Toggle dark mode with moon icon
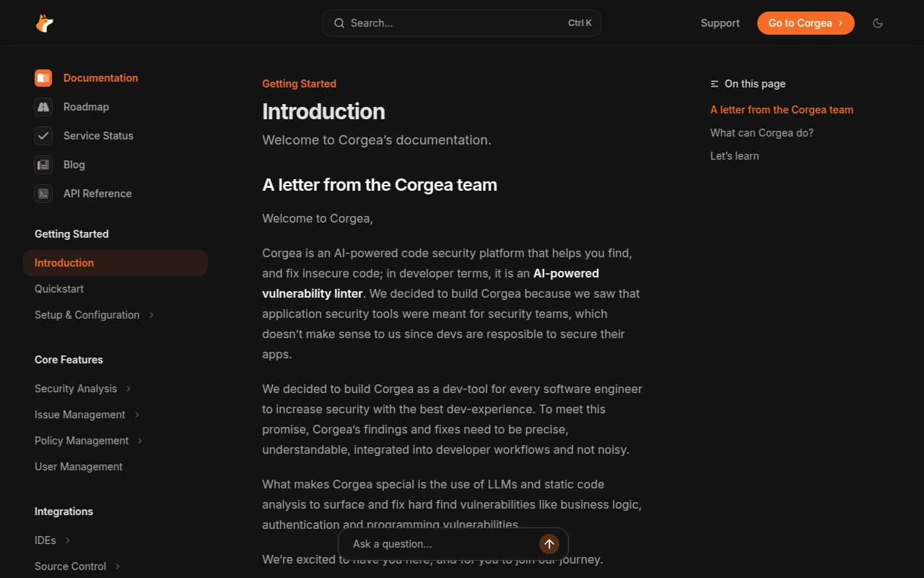The width and height of the screenshot is (924, 578). pos(878,23)
